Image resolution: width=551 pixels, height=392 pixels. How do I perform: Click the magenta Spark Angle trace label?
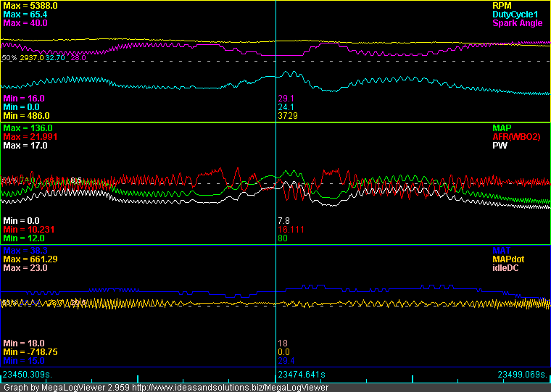(x=518, y=23)
